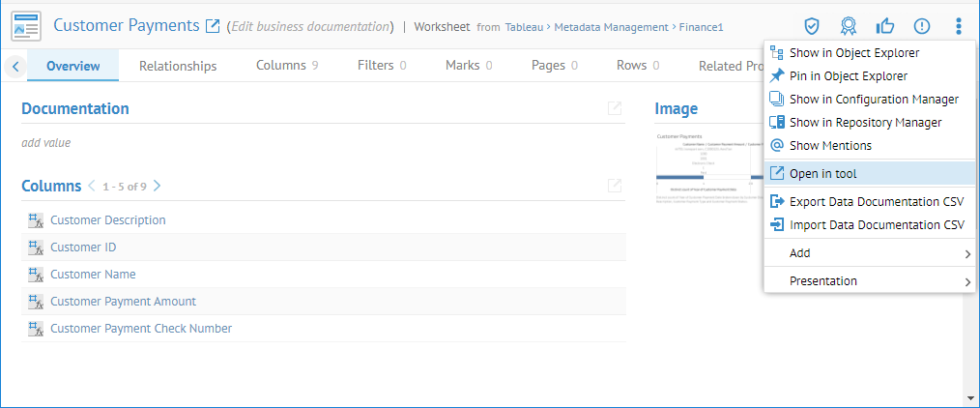Open the Customer Payment Amount column

(x=123, y=302)
